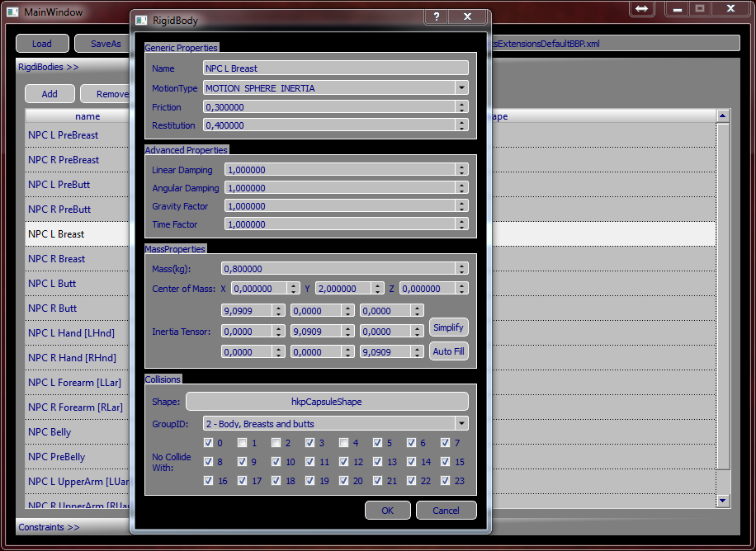Select NPC R Forearm [RLar] row
Screen dimensions: 756x551
point(76,407)
